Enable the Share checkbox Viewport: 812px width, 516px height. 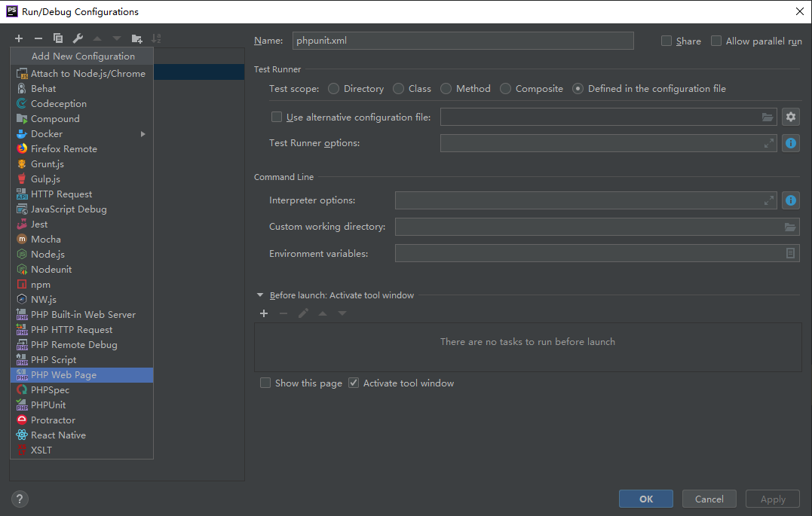[666, 41]
